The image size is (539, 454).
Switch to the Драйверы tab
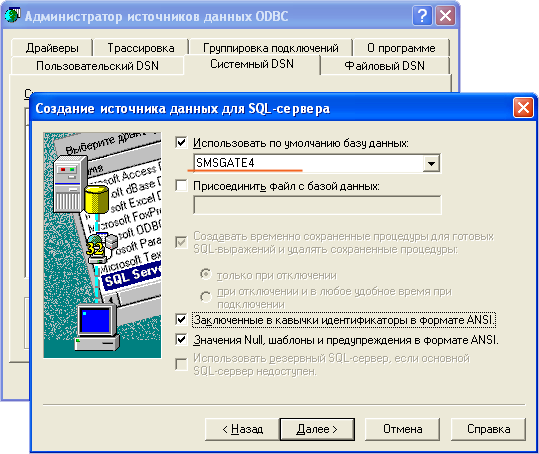[x=52, y=48]
